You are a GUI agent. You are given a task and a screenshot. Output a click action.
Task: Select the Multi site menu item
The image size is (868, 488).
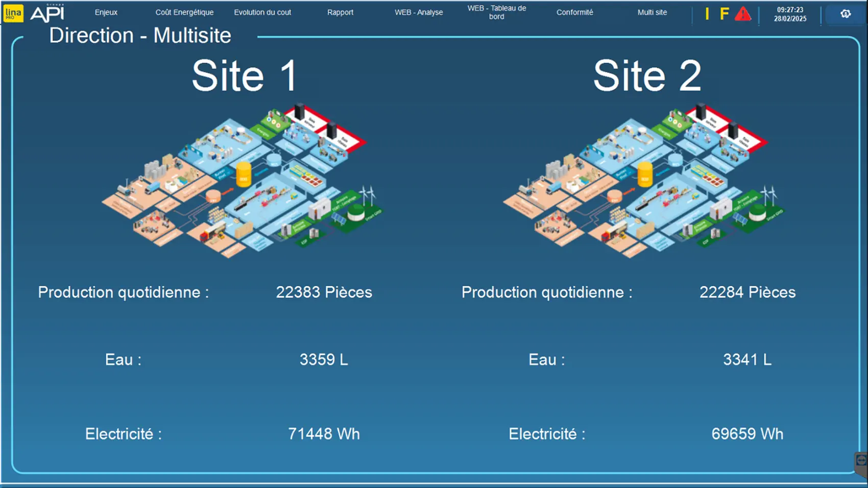click(652, 12)
